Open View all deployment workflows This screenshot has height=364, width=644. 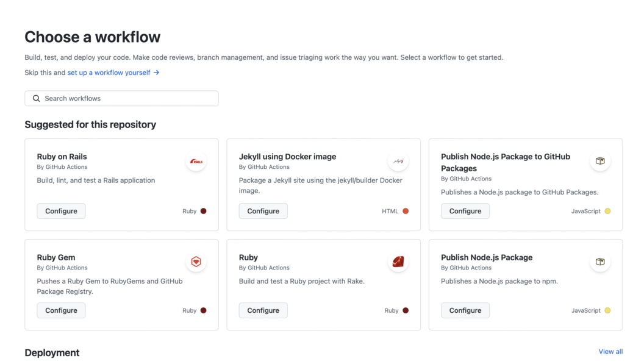610,352
